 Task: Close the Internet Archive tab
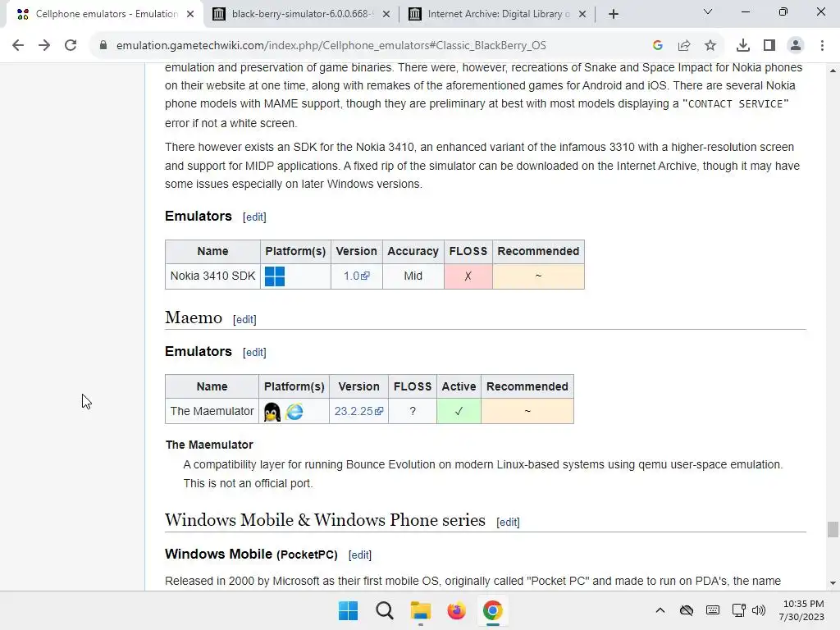[x=582, y=14]
